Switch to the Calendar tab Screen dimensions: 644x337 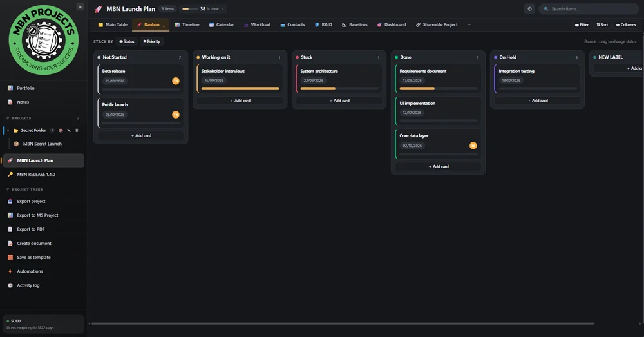pos(222,24)
